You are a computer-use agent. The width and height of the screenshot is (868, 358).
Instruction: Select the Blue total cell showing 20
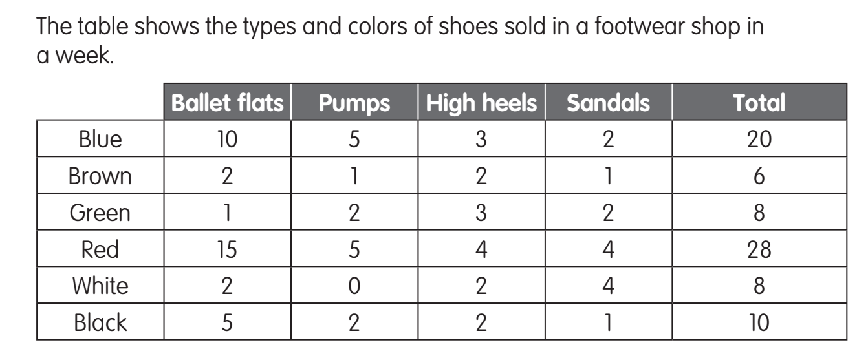coord(759,140)
